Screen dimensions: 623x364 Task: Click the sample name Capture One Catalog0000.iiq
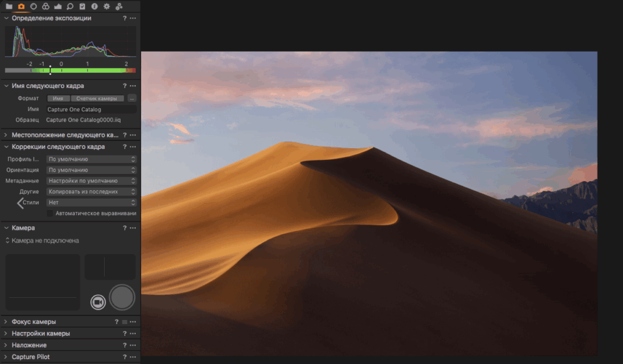pos(83,120)
